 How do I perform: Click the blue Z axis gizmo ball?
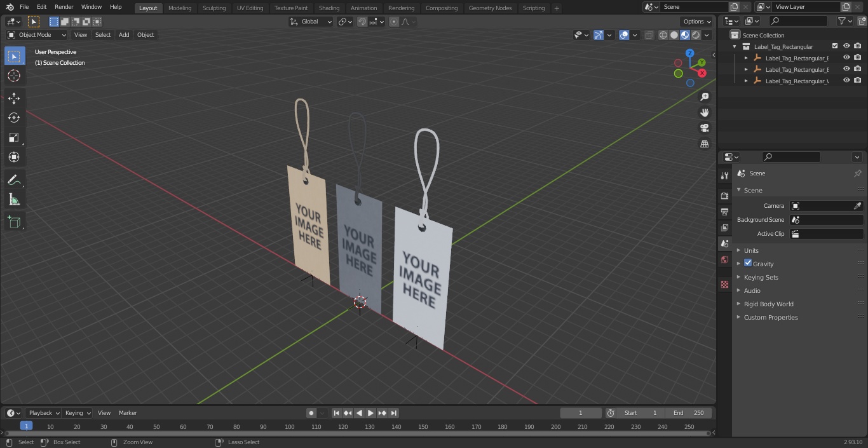click(x=690, y=53)
